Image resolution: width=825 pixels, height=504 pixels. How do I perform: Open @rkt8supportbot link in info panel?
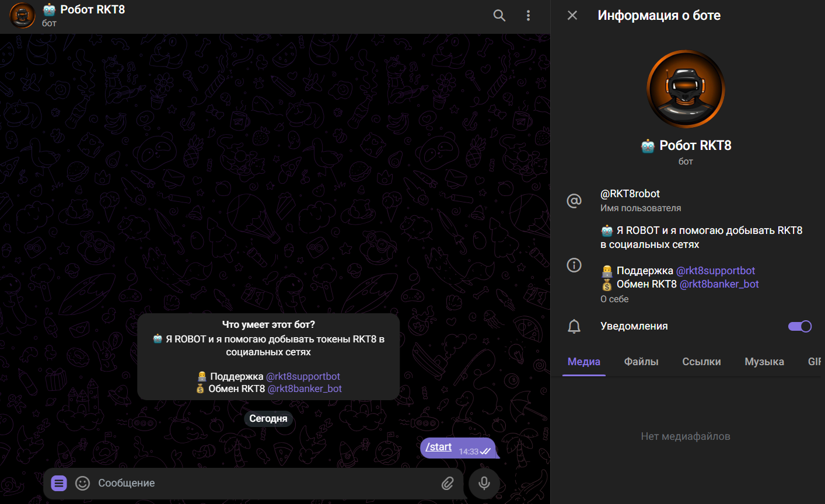point(715,271)
